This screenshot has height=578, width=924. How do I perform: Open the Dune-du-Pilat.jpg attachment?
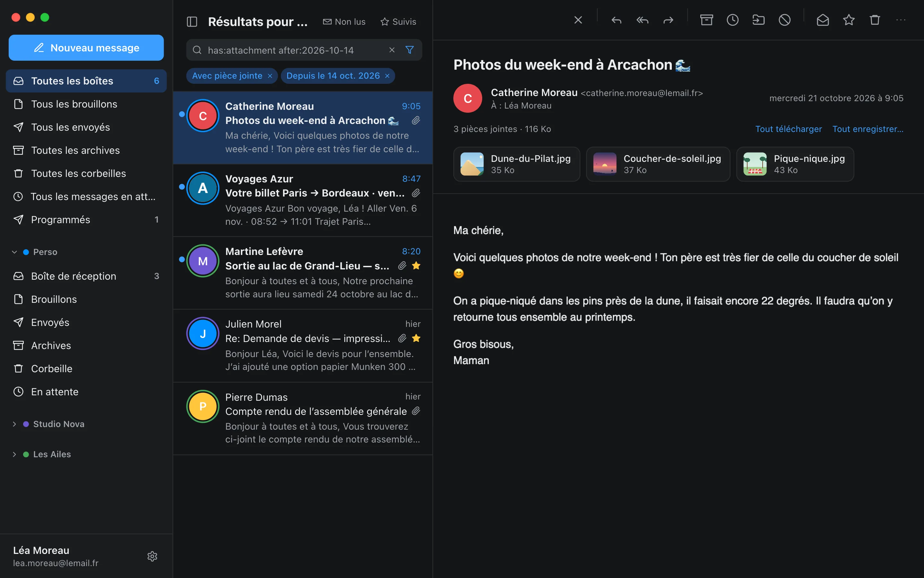[517, 164]
